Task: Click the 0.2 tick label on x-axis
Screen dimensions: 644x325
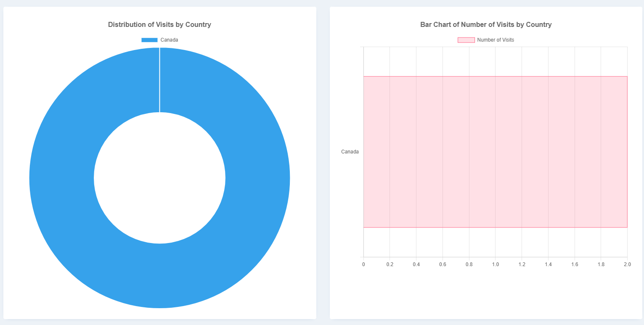Action: pos(390,264)
